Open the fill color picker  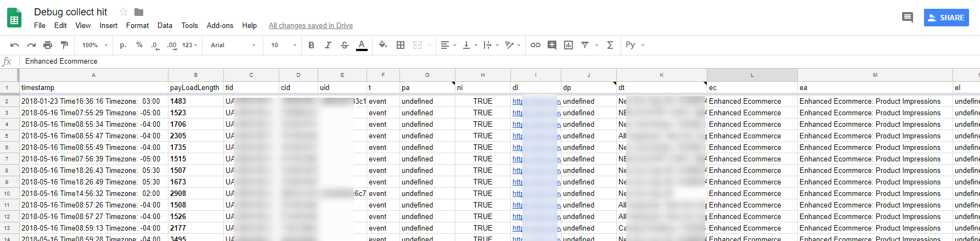click(383, 45)
